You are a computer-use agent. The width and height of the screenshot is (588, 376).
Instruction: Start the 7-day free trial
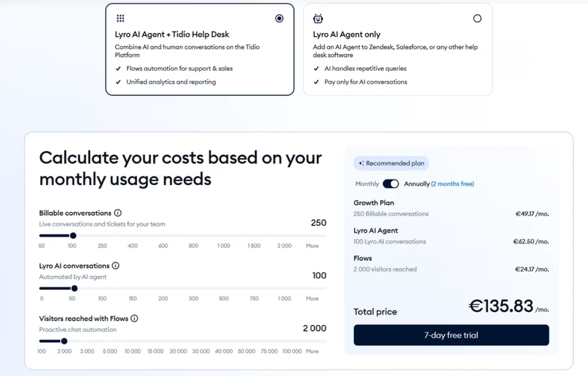[451, 335]
